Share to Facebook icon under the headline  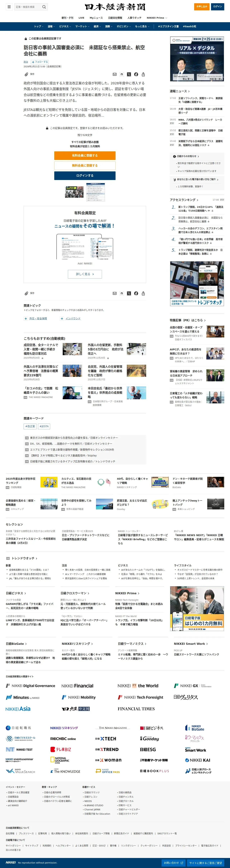[x=136, y=74]
